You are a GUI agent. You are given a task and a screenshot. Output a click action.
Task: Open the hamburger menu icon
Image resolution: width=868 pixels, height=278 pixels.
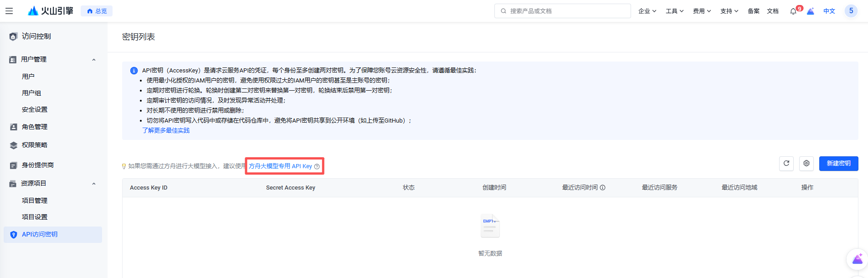pyautogui.click(x=9, y=11)
